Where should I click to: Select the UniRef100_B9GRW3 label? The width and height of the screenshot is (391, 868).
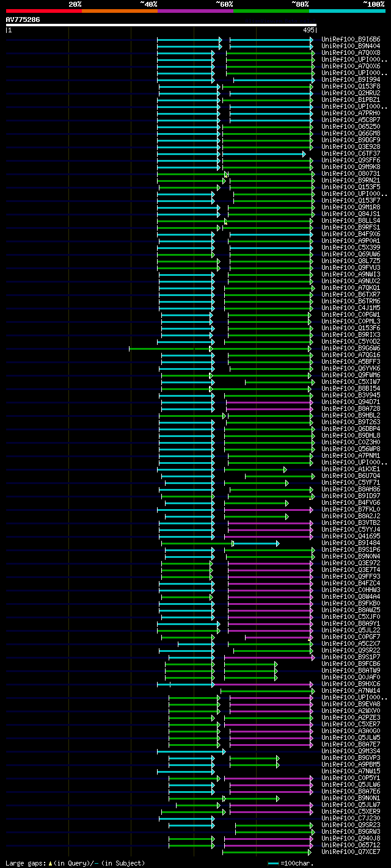pos(351,831)
